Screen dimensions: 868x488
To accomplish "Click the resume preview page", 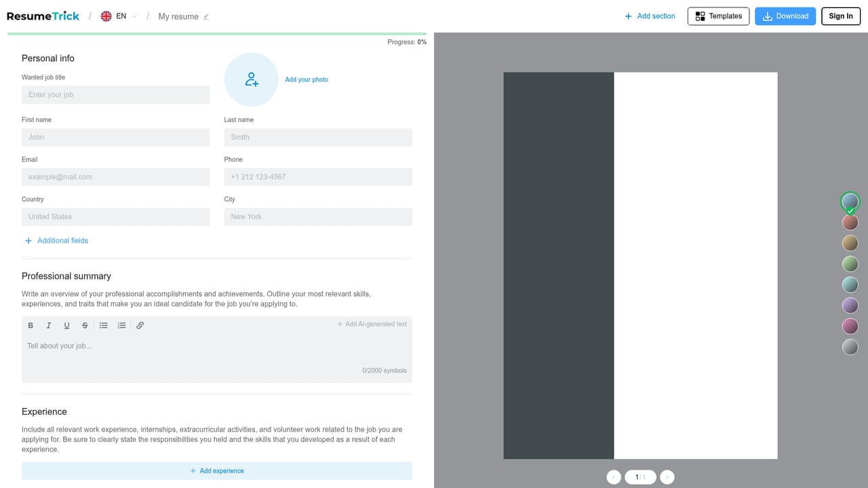I will pos(640,266).
